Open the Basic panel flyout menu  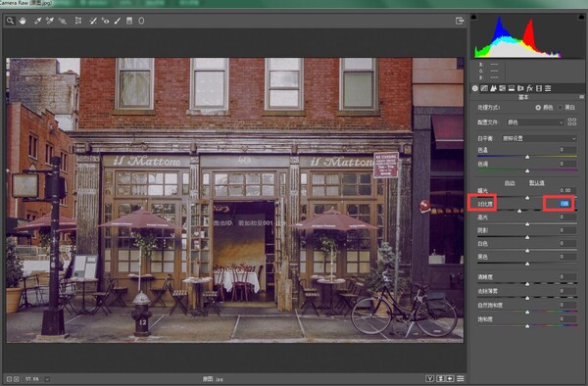click(x=581, y=97)
